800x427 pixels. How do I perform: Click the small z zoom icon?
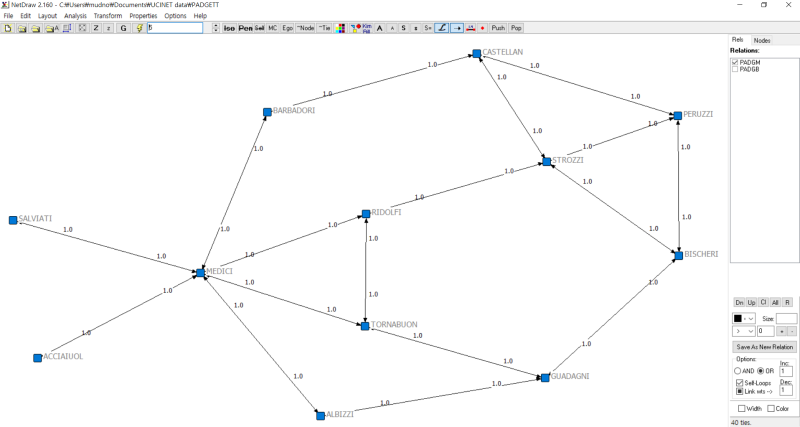(108, 28)
